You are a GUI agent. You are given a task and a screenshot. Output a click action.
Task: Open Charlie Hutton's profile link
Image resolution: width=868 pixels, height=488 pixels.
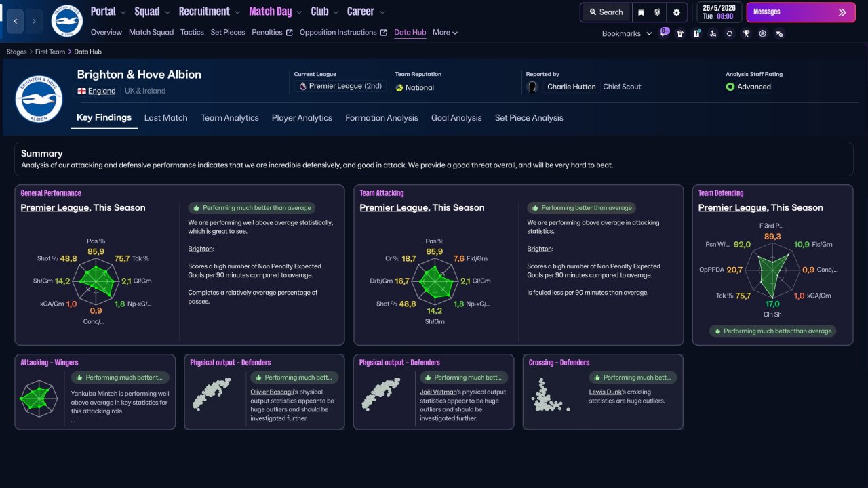tap(572, 87)
